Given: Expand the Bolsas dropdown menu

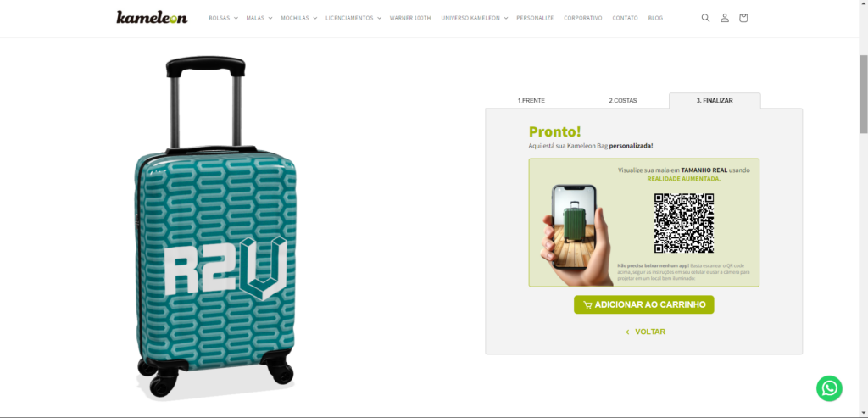Looking at the screenshot, I should point(223,18).
